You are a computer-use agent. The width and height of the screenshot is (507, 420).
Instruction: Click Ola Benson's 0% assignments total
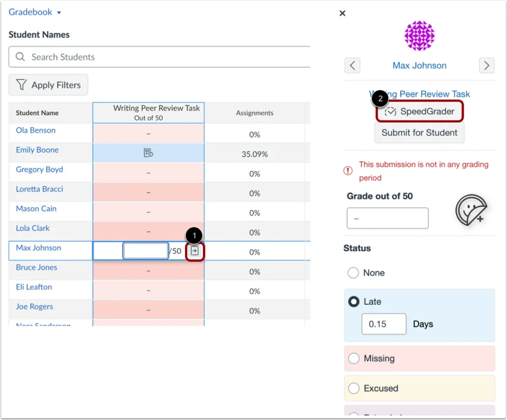point(254,135)
